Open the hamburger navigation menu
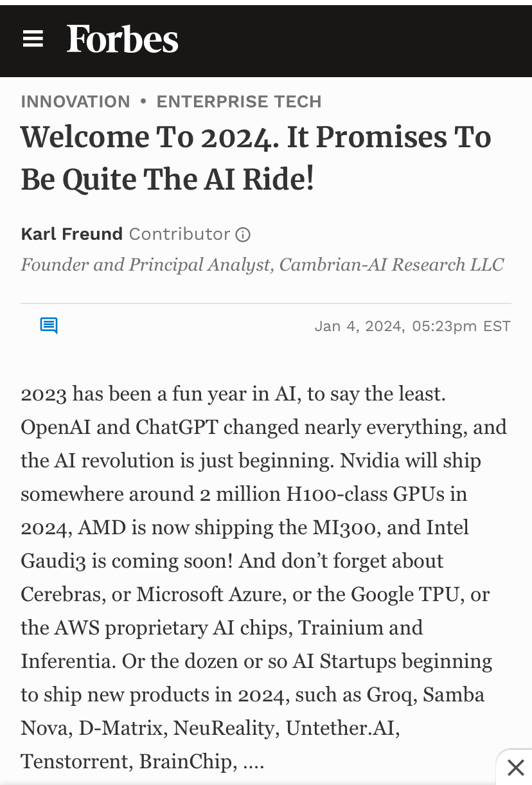This screenshot has height=785, width=532. (x=33, y=39)
